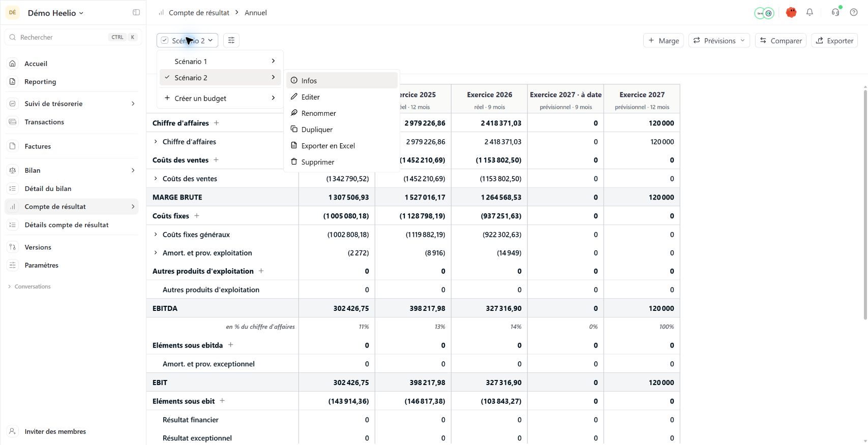
Task: Click the Marge button
Action: click(x=664, y=41)
